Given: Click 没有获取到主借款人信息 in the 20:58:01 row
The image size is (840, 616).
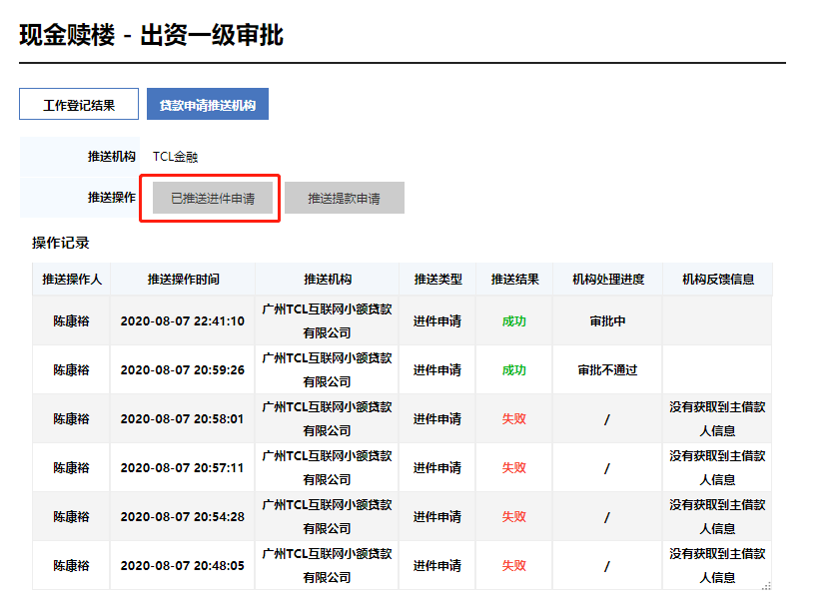Looking at the screenshot, I should click(717, 419).
